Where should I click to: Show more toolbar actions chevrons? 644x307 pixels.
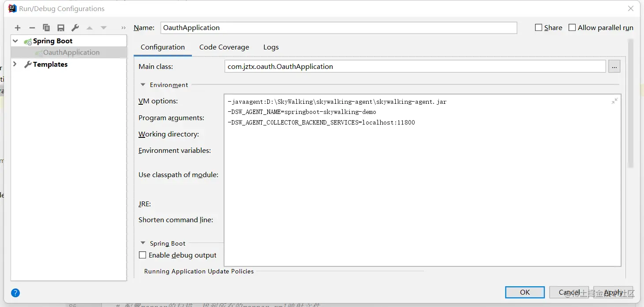click(x=124, y=28)
